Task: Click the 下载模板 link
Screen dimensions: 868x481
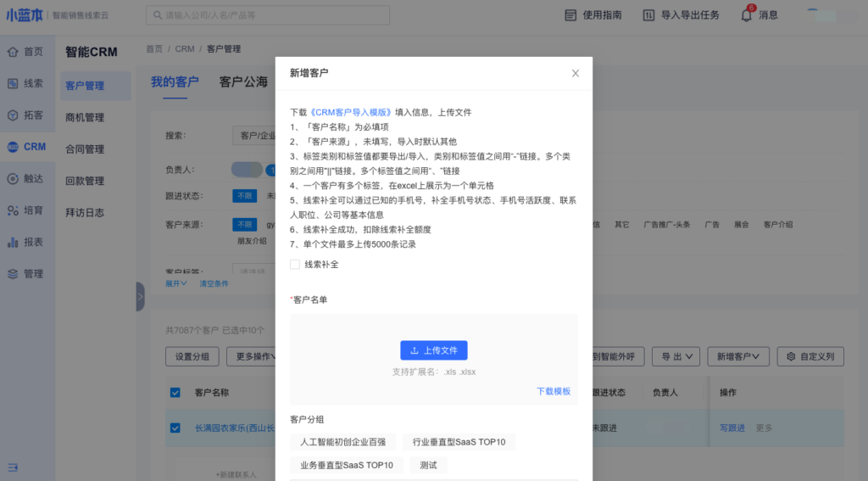Action: click(554, 392)
